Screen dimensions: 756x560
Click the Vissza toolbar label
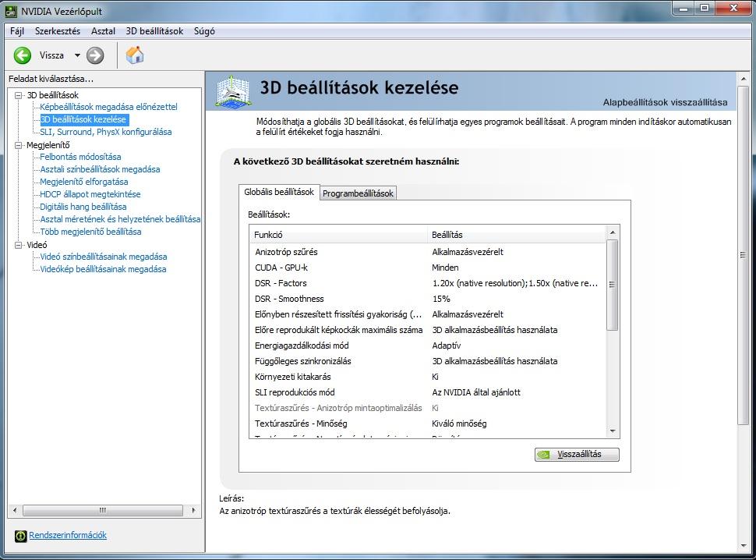tap(51, 55)
